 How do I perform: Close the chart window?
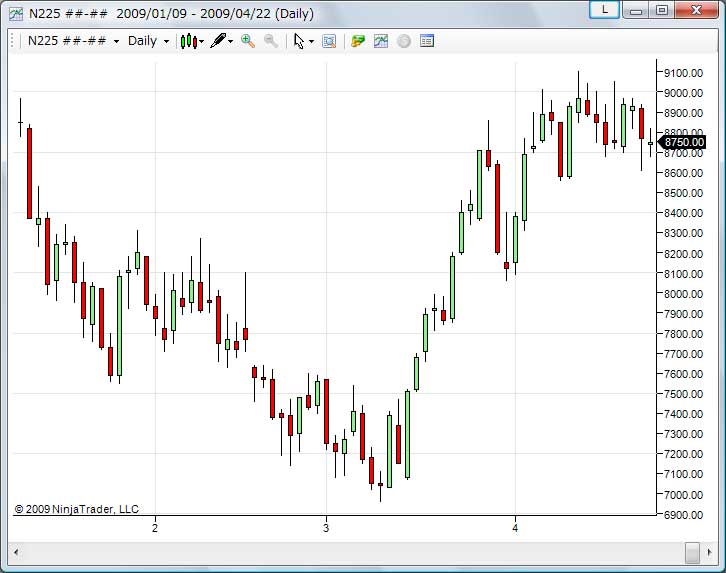point(696,10)
